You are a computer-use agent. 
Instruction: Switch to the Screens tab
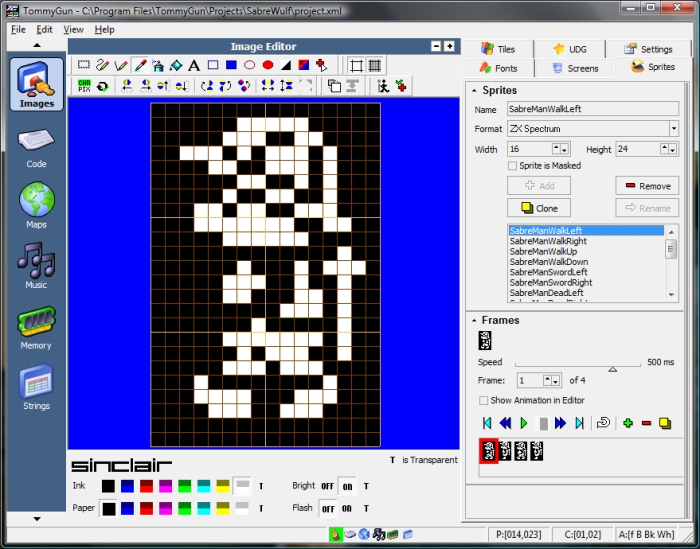tap(575, 68)
